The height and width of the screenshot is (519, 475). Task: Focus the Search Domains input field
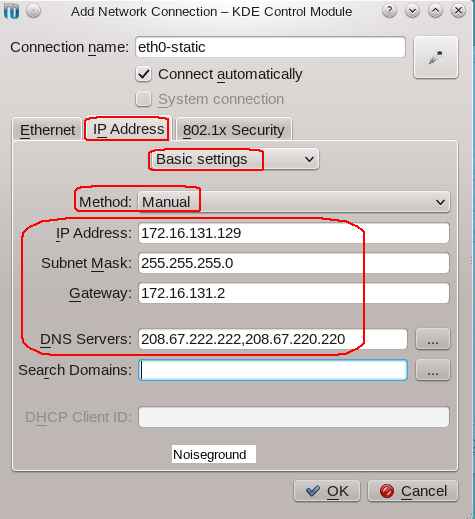tap(273, 370)
